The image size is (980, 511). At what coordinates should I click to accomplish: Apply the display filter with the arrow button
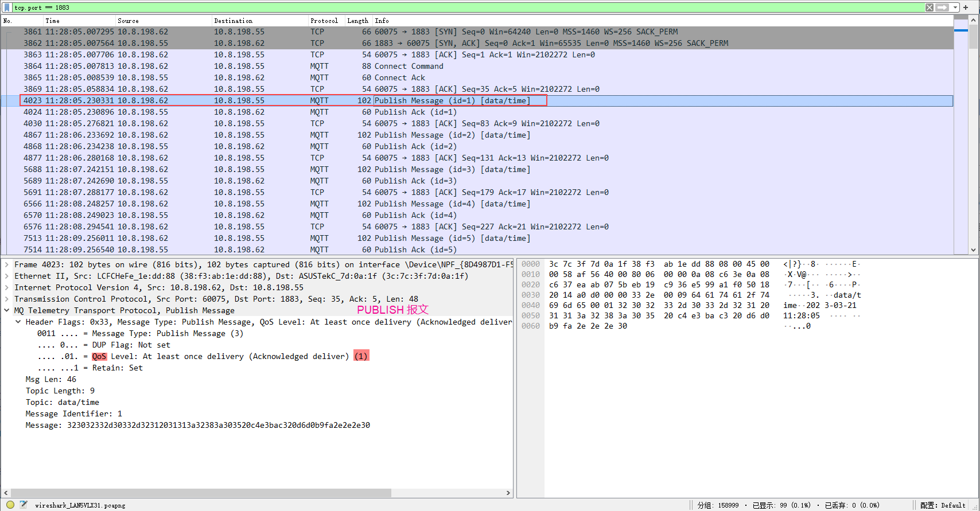(x=942, y=7)
